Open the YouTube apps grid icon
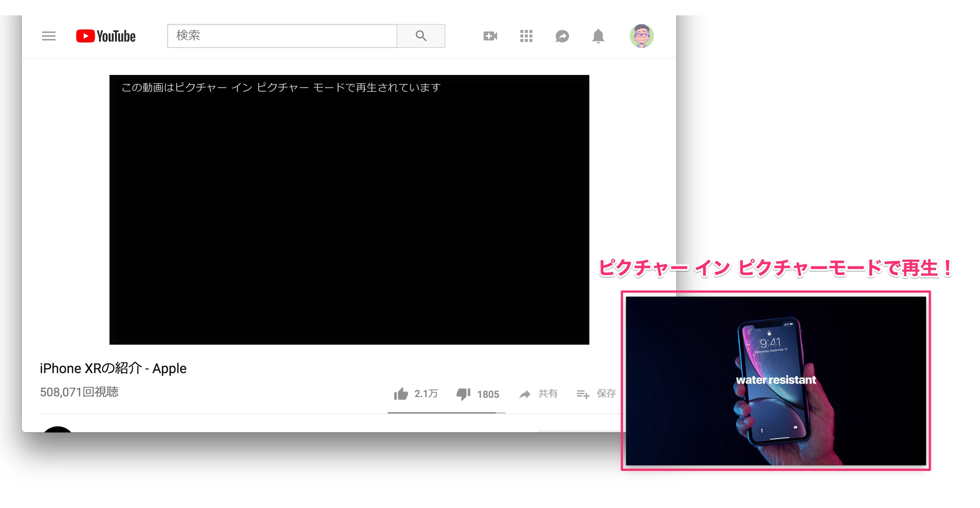Viewport: 980px width, 508px height. click(x=526, y=36)
